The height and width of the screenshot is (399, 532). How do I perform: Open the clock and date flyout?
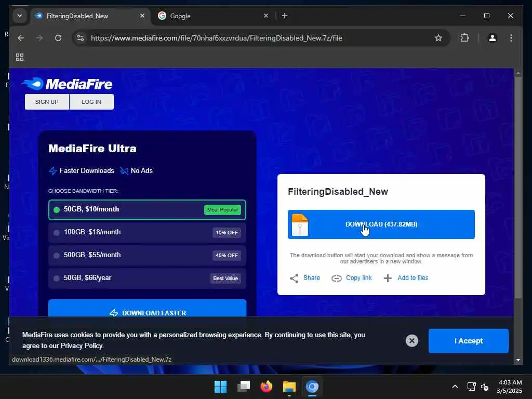point(509,387)
